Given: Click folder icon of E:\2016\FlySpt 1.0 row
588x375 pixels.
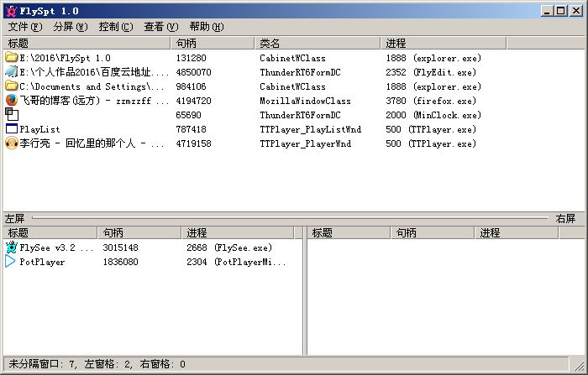Looking at the screenshot, I should click(x=12, y=57).
